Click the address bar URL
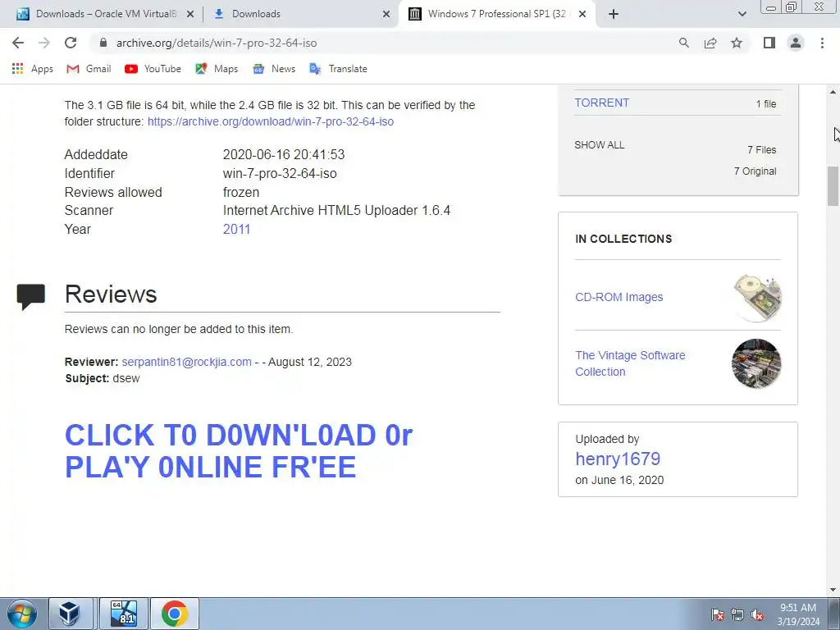 [x=217, y=43]
